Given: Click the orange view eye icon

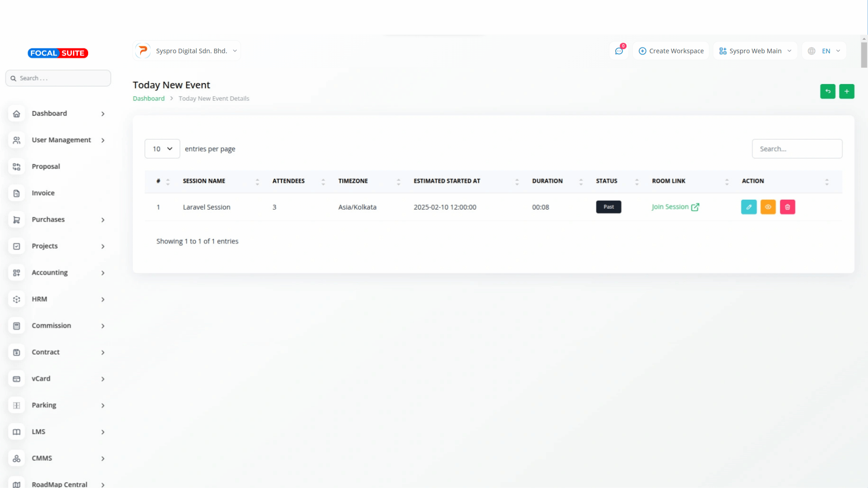Looking at the screenshot, I should pyautogui.click(x=768, y=207).
